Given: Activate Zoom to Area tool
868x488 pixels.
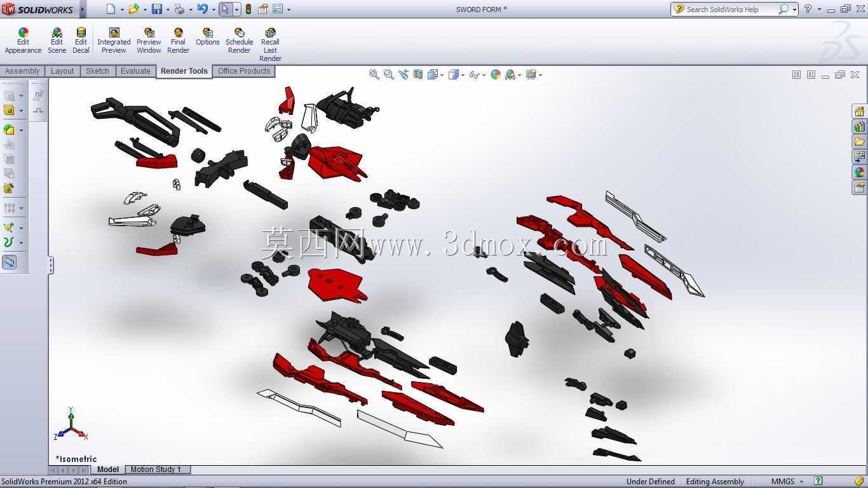Looking at the screenshot, I should tap(388, 74).
